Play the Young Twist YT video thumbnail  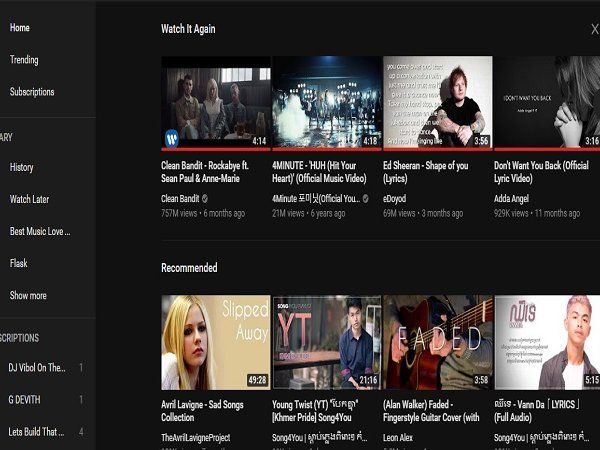(x=327, y=342)
